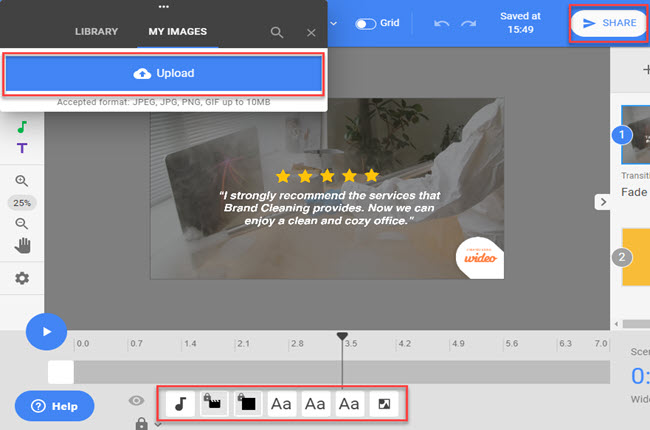Click the 25% zoom level
This screenshot has width=650, height=430.
22,203
